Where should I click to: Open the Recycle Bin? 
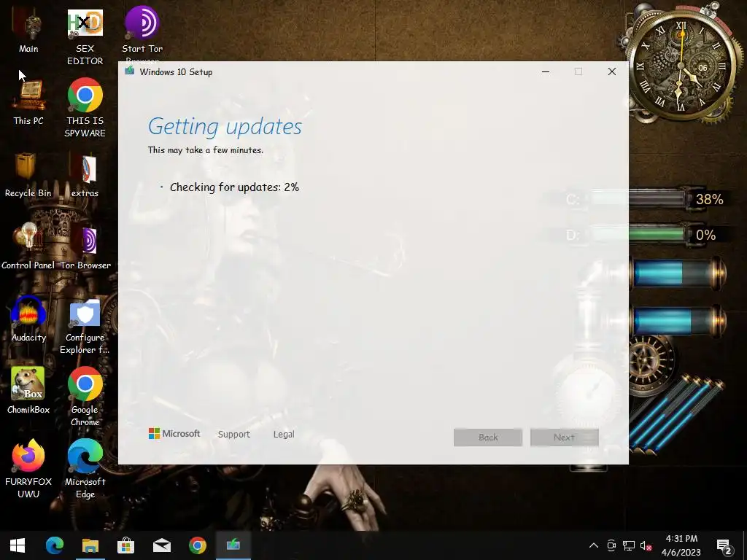28,175
